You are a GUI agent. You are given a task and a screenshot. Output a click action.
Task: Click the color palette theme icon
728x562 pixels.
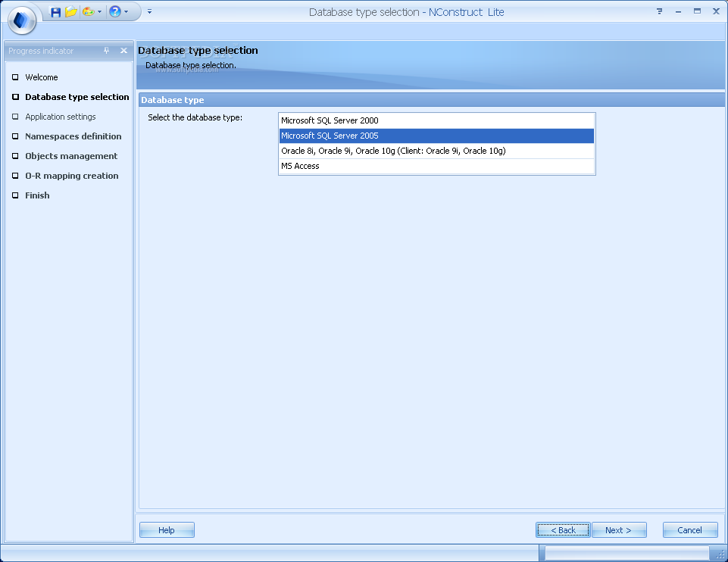pos(88,11)
